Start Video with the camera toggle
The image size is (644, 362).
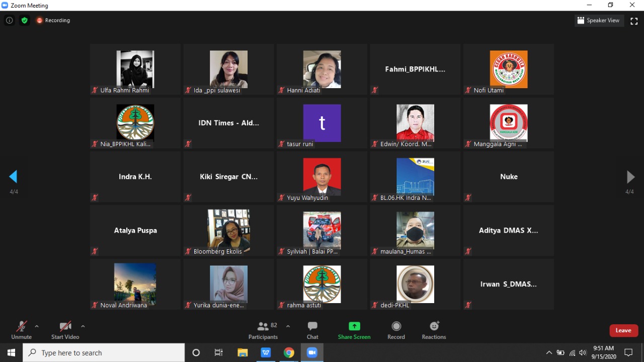(x=65, y=330)
